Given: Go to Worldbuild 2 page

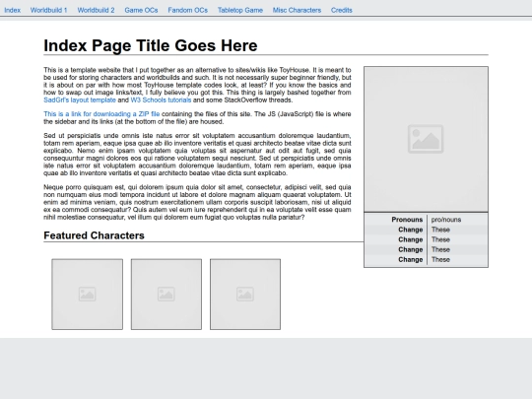Looking at the screenshot, I should coord(96,10).
